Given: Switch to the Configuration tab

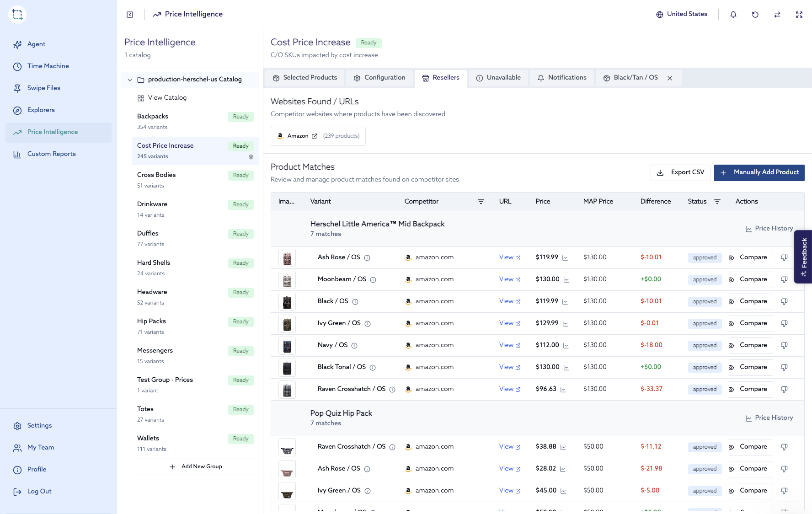Looking at the screenshot, I should [379, 78].
